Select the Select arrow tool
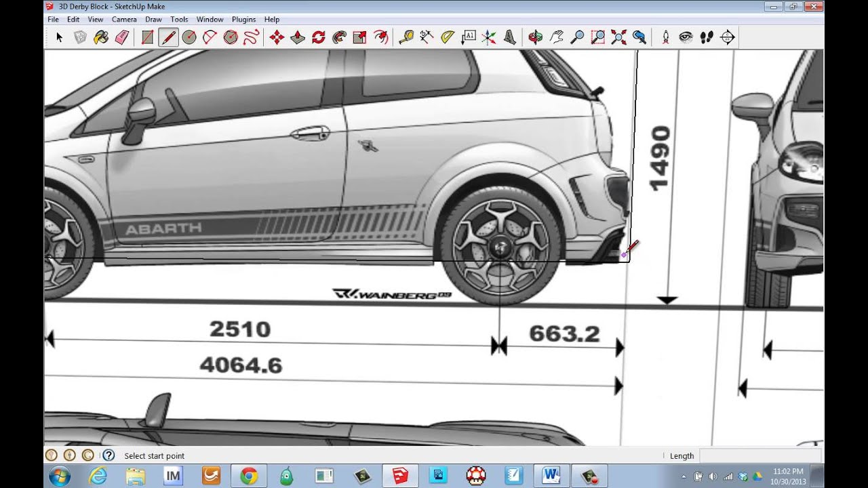 pos(59,37)
